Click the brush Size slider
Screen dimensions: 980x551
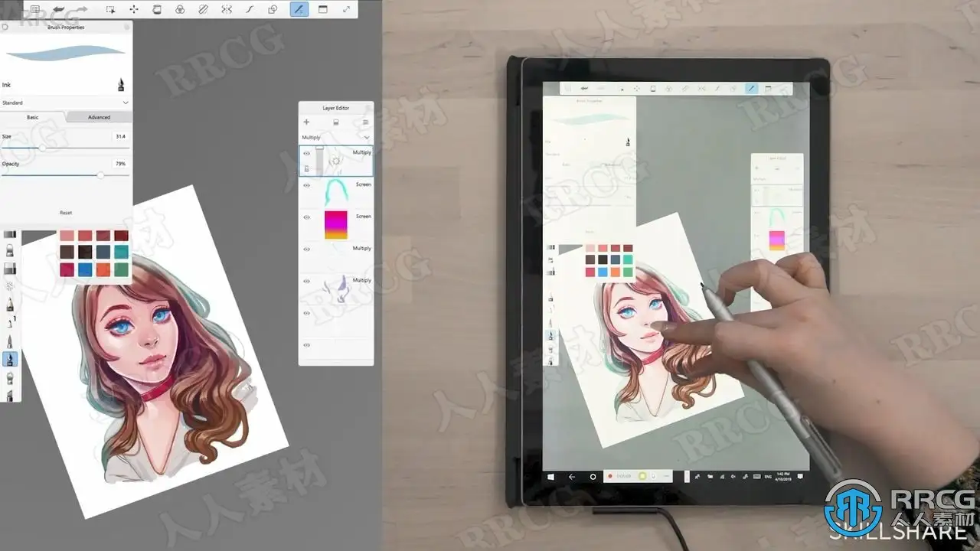pos(65,147)
